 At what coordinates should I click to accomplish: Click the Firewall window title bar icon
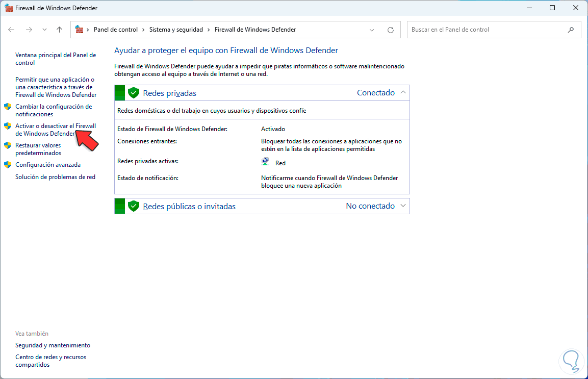pos(8,8)
